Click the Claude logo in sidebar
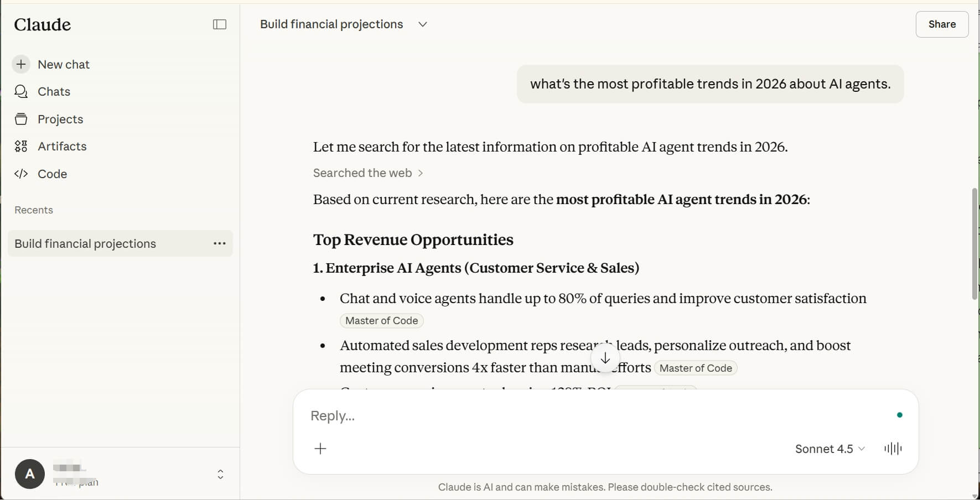 coord(43,24)
